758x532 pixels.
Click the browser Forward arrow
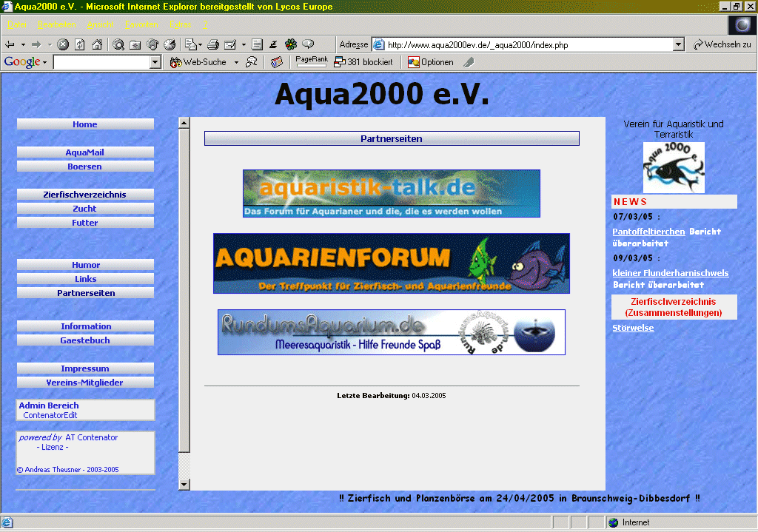(x=36, y=45)
